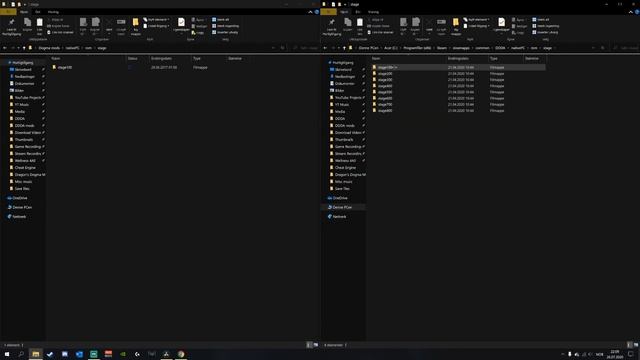Open Del tab in left window
640x360 pixels.
[x=38, y=12]
